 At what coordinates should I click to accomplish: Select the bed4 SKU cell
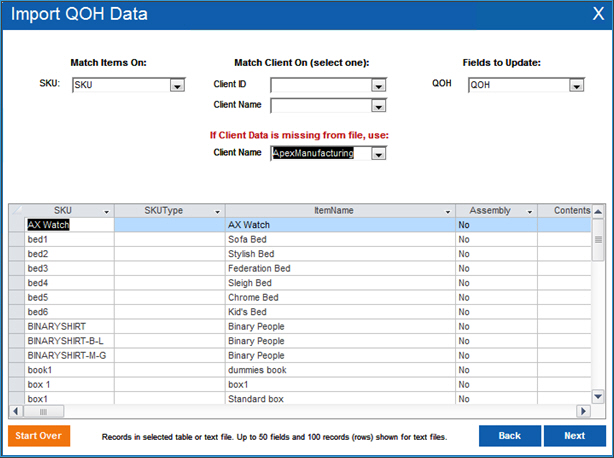click(x=69, y=283)
